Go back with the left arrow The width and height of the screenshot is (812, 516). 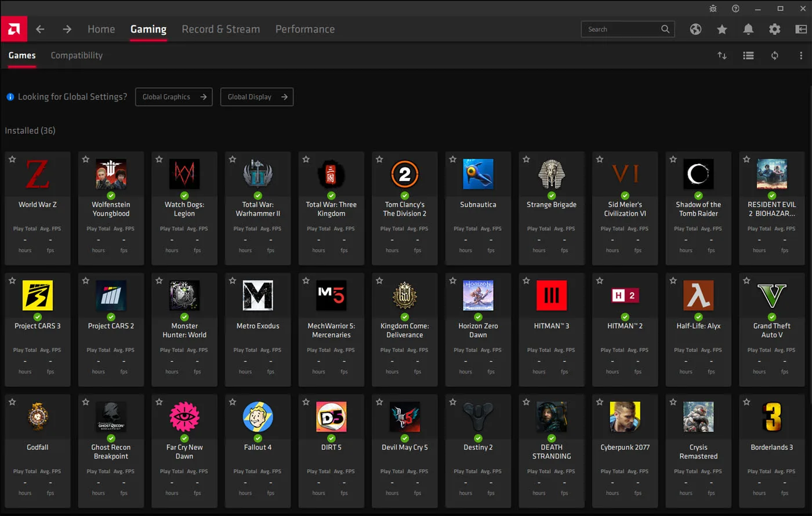tap(40, 29)
